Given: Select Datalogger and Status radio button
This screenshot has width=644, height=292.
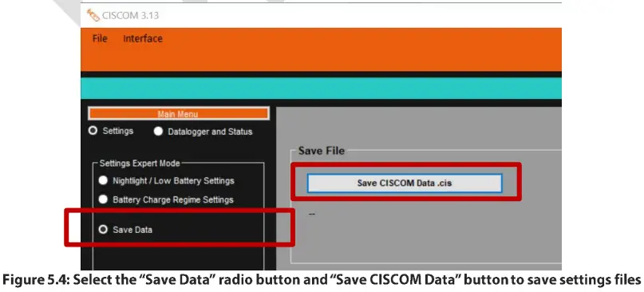Looking at the screenshot, I should pos(158,132).
